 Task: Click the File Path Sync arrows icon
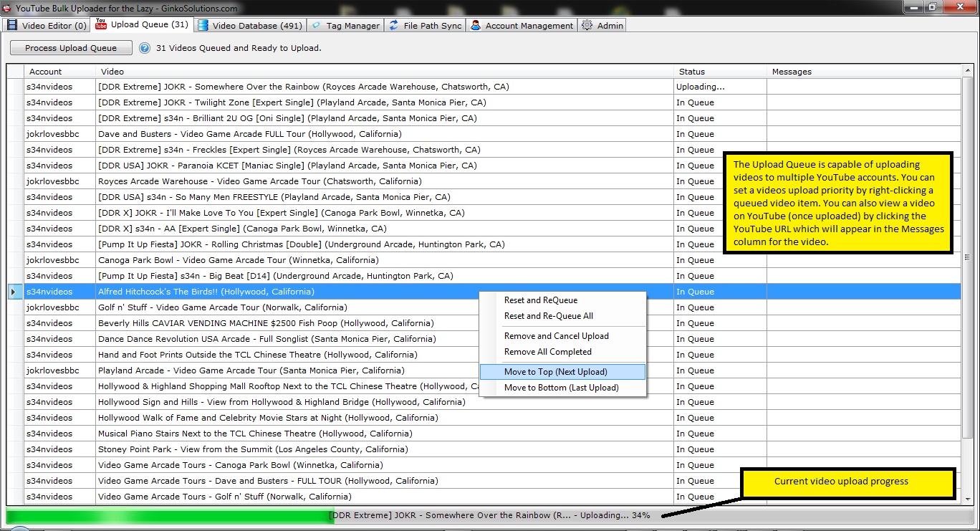coord(394,25)
